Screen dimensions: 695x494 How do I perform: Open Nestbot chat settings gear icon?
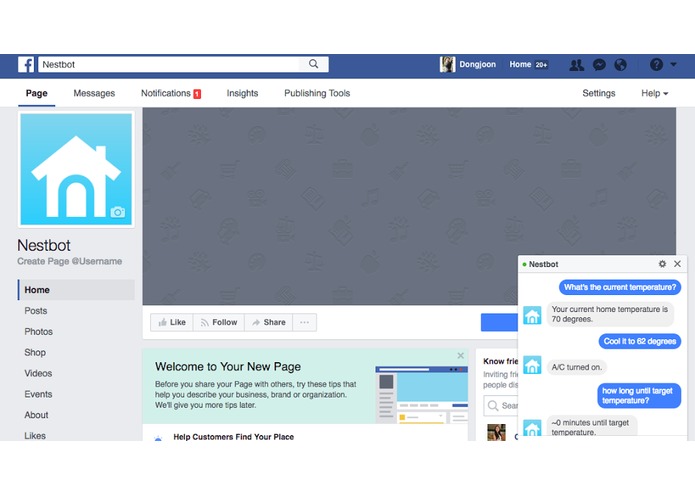(x=662, y=264)
